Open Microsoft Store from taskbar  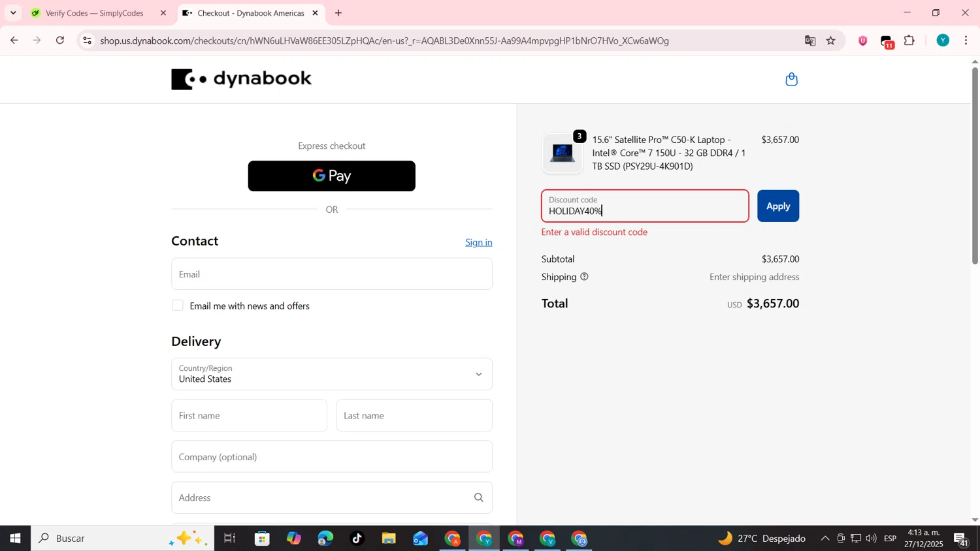point(263,539)
